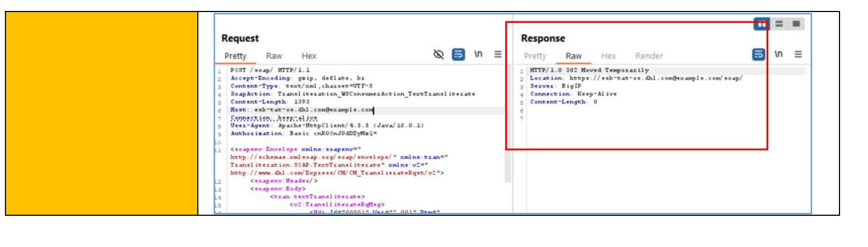Screen dimensions: 868x247
Task: Open the Response panel hamburger menu
Action: tap(798, 54)
